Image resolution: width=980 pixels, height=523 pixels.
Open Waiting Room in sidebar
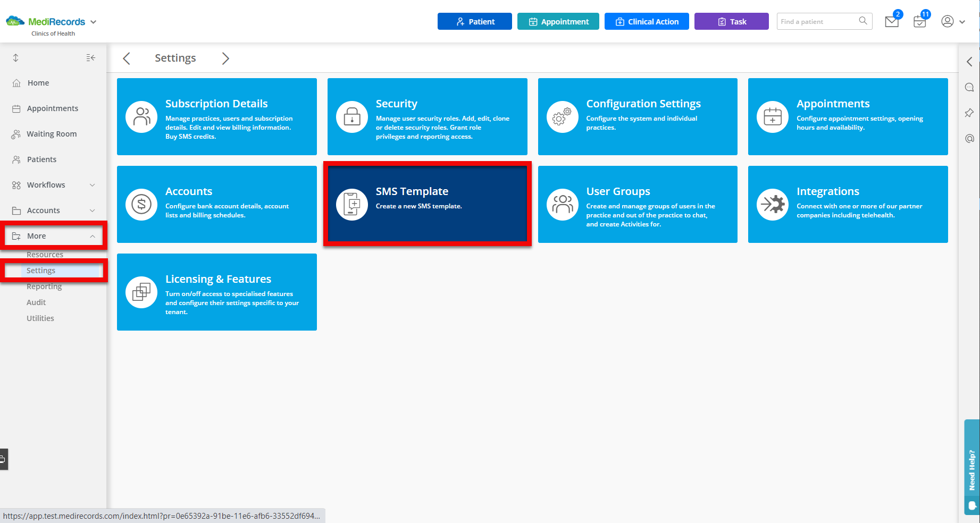click(x=52, y=134)
